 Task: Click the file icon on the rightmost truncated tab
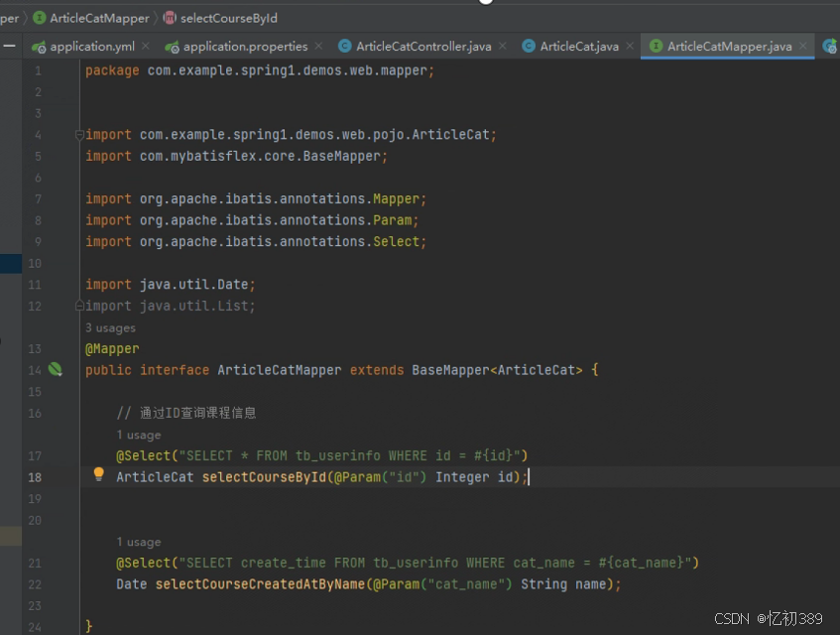point(831,45)
